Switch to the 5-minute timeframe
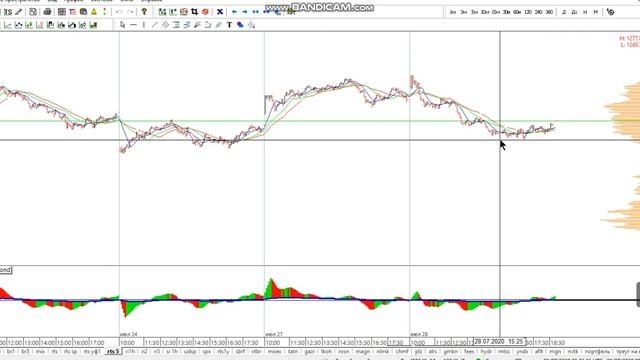This screenshot has width=640, height=360. 474,12
